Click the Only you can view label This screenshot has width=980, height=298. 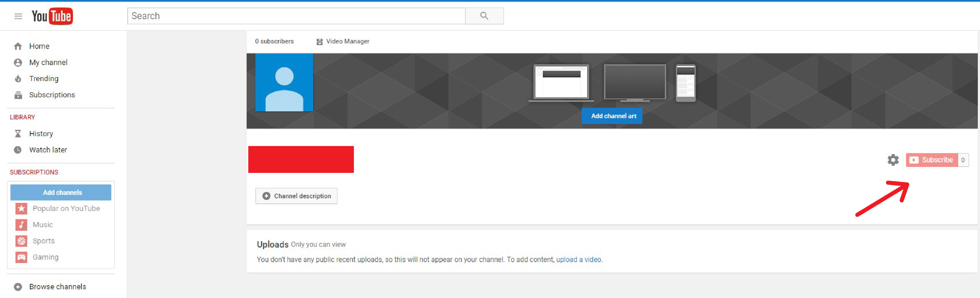click(318, 245)
